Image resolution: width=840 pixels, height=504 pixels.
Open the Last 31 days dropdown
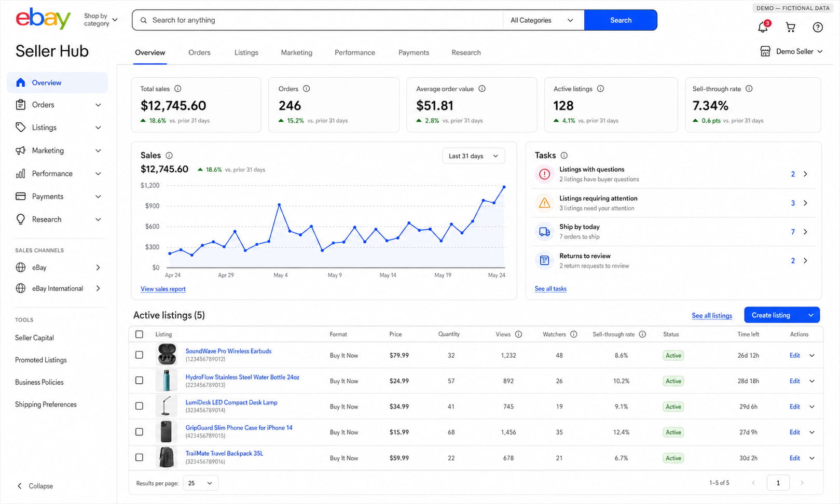tap(473, 156)
